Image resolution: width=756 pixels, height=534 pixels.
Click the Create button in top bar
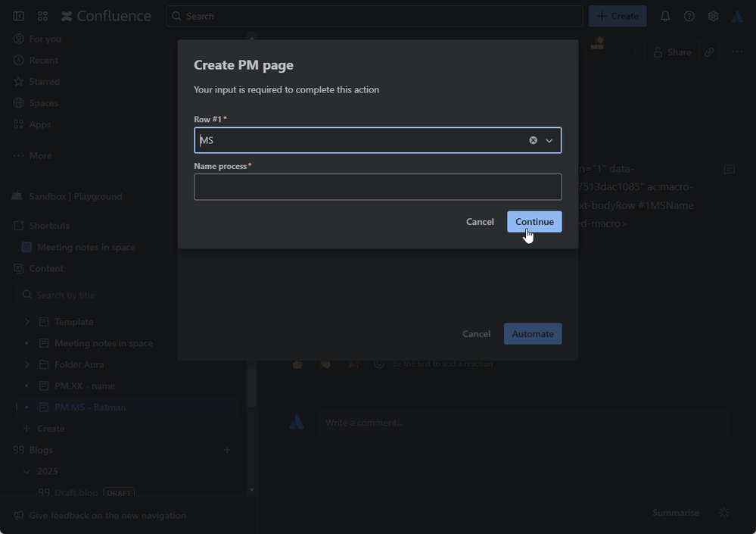pos(618,16)
